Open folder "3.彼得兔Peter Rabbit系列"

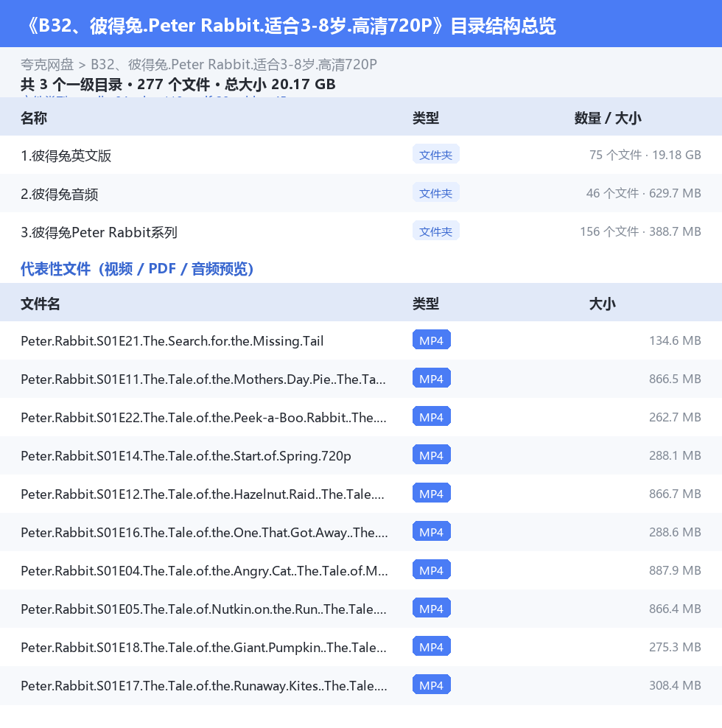[99, 232]
